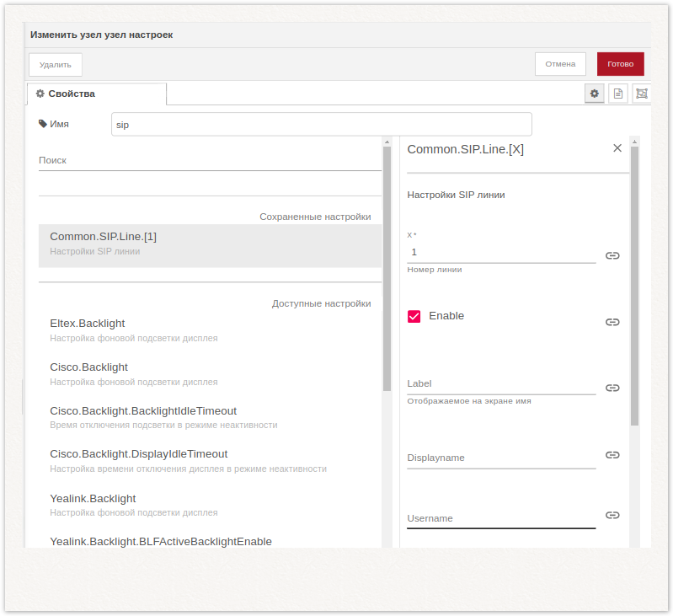Click the settings list vertical scrollbar
The width and height of the screenshot is (673, 616).
pyautogui.click(x=387, y=270)
